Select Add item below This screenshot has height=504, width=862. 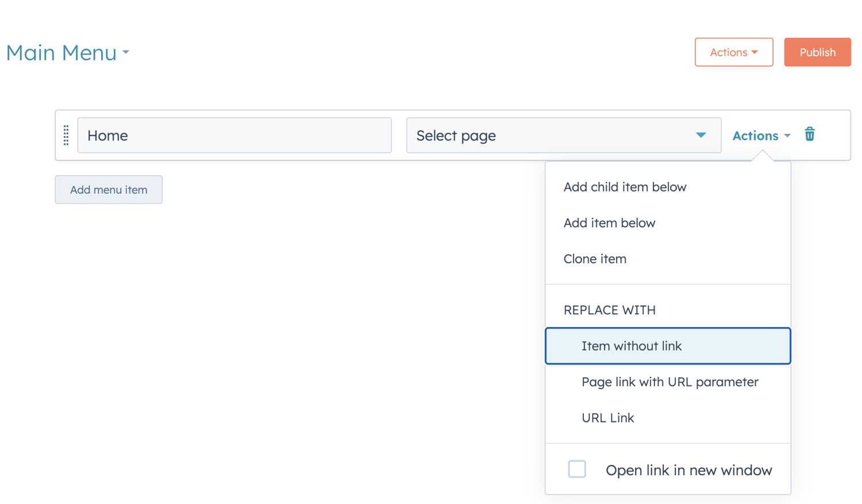(x=609, y=222)
